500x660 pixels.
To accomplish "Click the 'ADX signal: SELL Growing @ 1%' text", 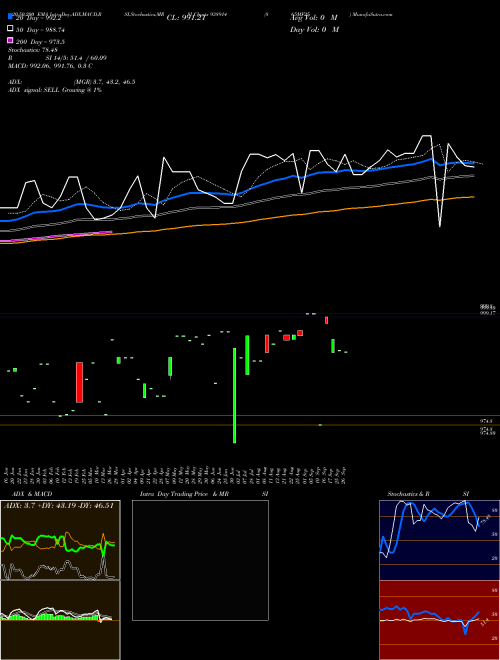I will click(x=55, y=90).
